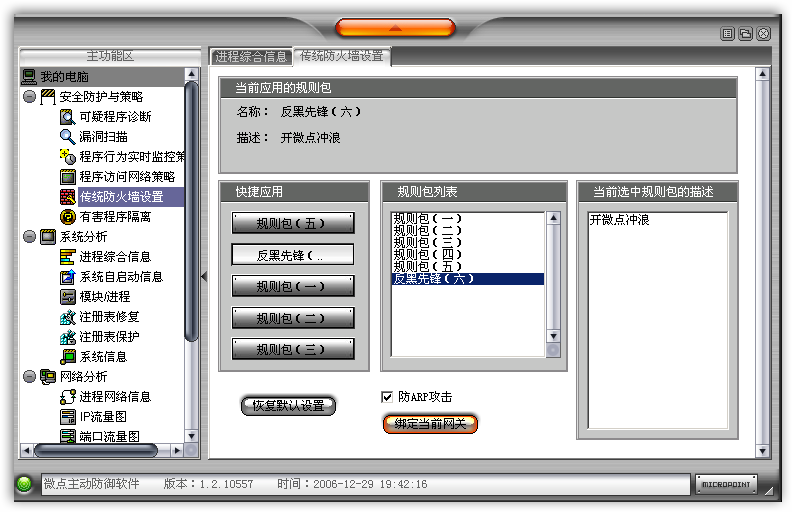Click the 反黑先锋 quick apply button

[293, 255]
